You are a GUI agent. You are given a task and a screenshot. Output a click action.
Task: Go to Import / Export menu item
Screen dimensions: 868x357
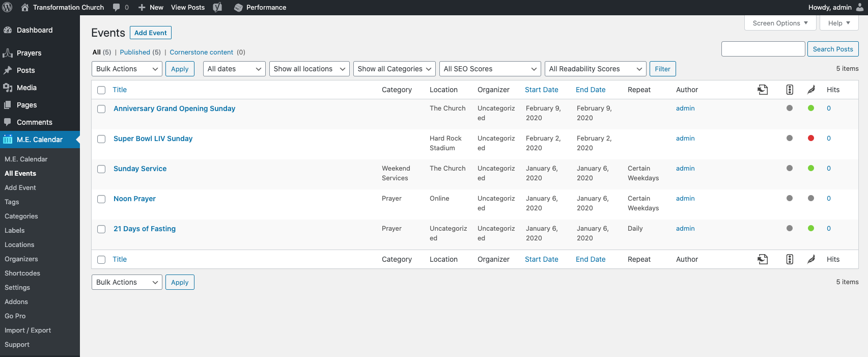pos(27,331)
